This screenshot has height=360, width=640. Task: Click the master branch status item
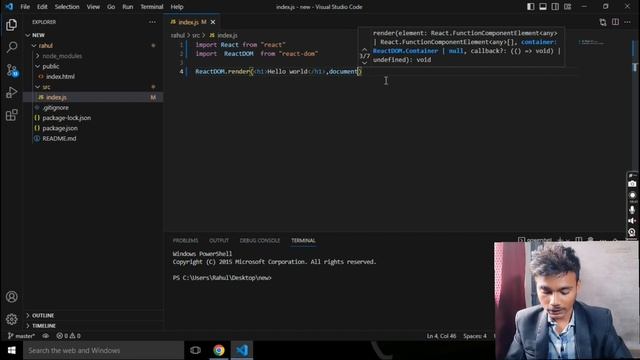pos(21,336)
